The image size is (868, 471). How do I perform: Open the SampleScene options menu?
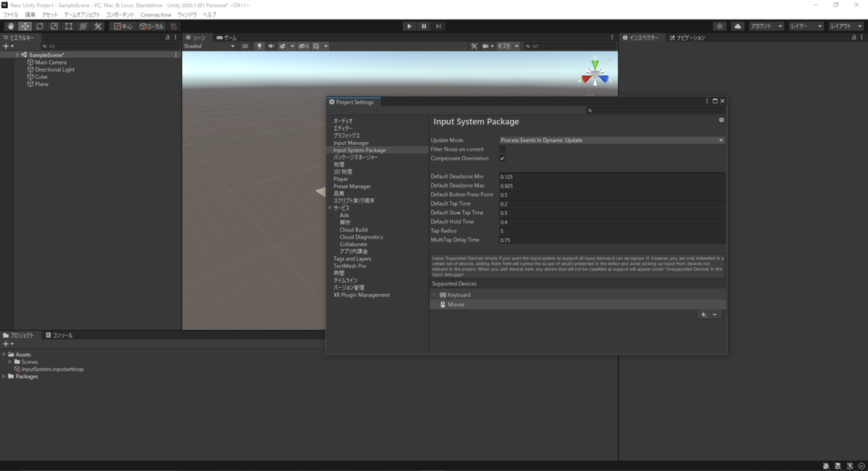click(x=176, y=54)
